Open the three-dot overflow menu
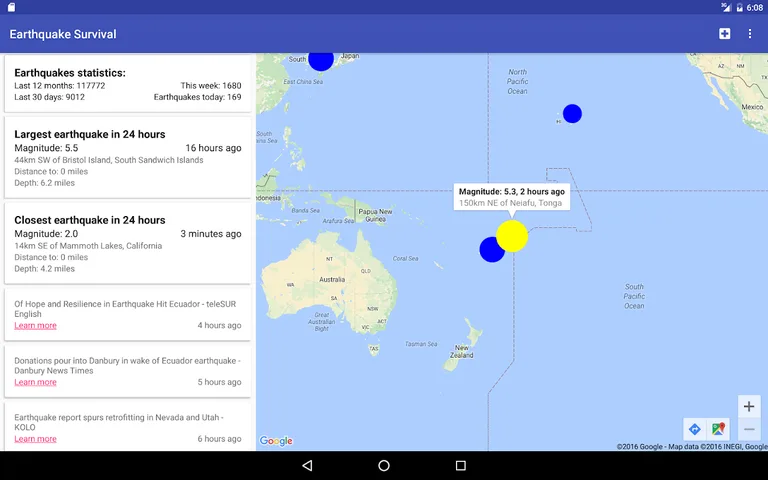The image size is (768, 480). point(750,34)
